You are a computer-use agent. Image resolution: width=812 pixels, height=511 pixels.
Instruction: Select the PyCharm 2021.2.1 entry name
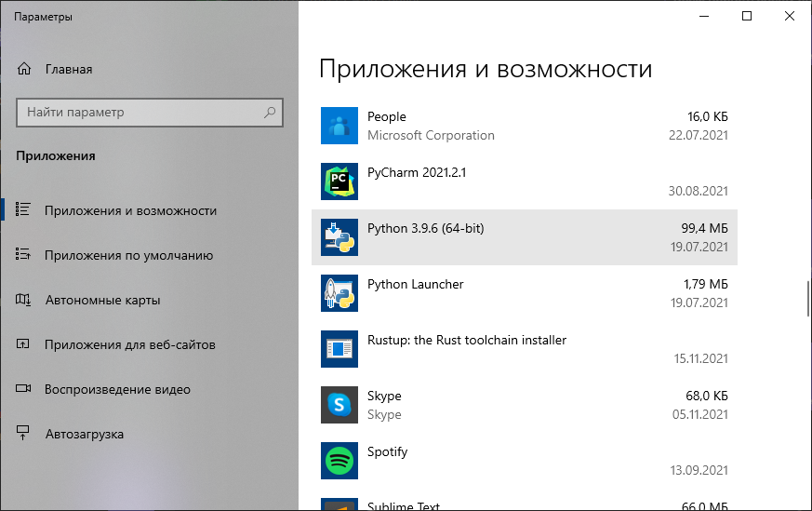(x=417, y=172)
